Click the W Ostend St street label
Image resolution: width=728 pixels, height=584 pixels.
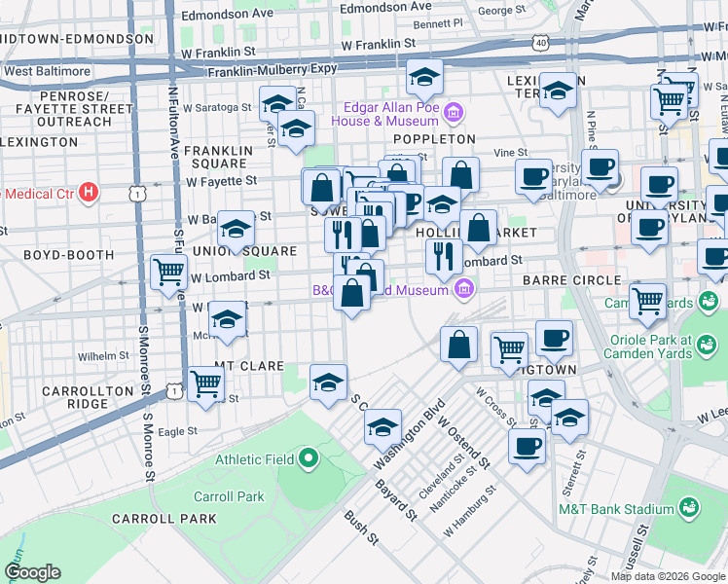click(x=464, y=443)
